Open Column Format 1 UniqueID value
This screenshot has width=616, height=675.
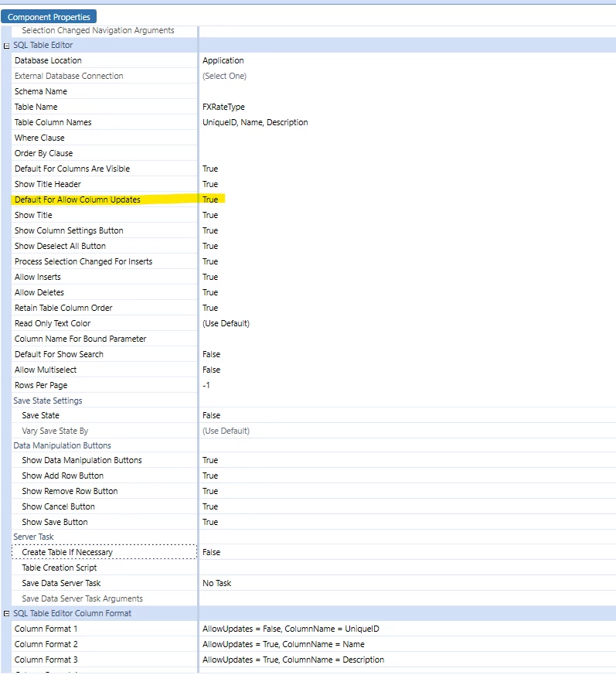coord(291,629)
